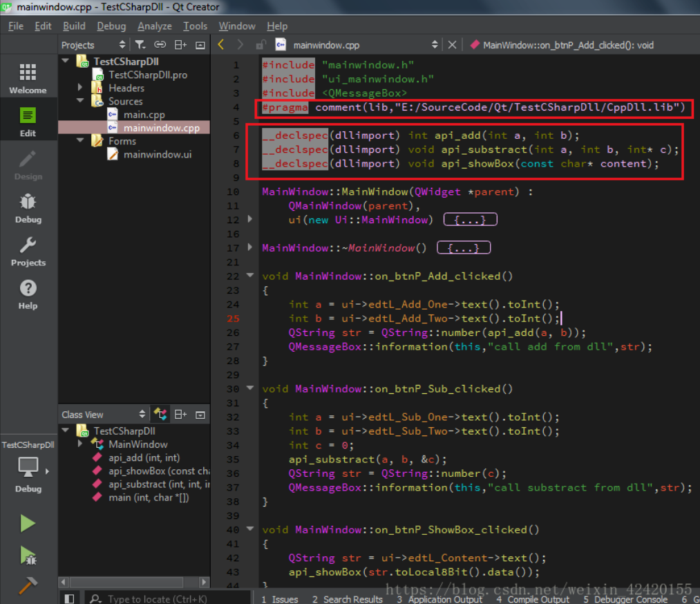Image resolution: width=700 pixels, height=604 pixels.
Task: Switch to Edit mode
Action: 28,122
